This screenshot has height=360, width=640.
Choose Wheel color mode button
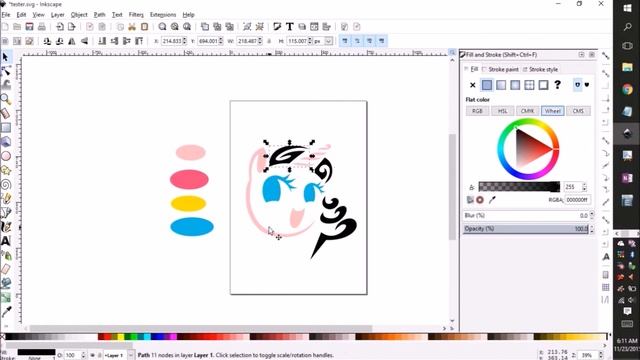[553, 111]
